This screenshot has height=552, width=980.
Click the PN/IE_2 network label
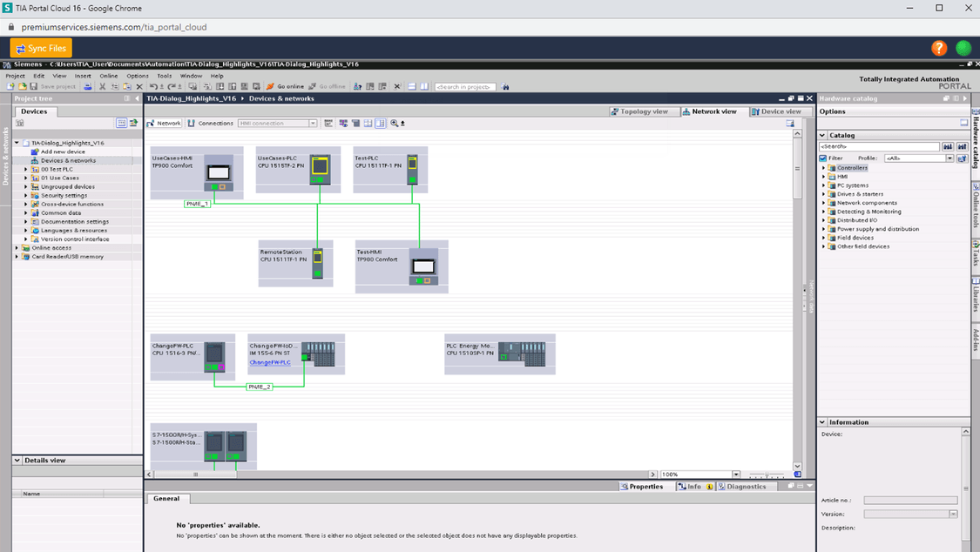[260, 387]
